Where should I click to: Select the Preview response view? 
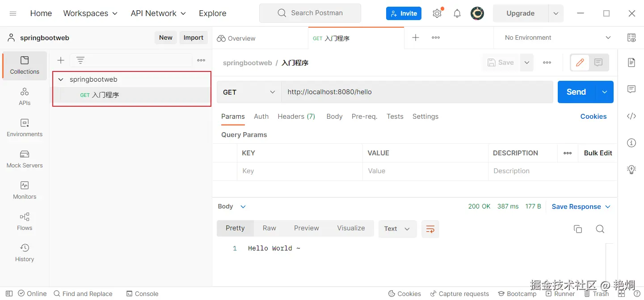[x=307, y=228]
